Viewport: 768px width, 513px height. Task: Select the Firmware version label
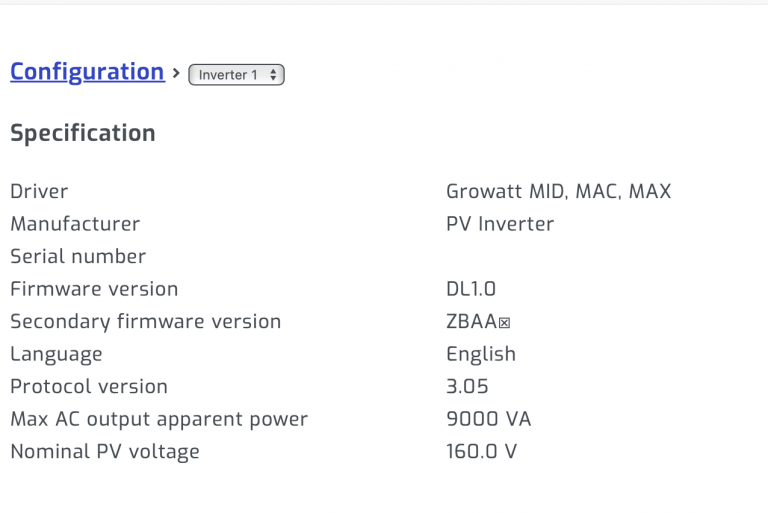tap(94, 289)
